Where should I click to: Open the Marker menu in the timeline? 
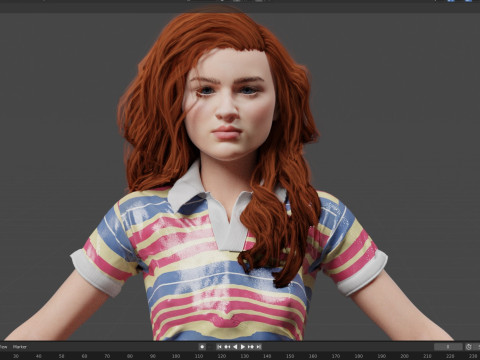tap(20, 347)
